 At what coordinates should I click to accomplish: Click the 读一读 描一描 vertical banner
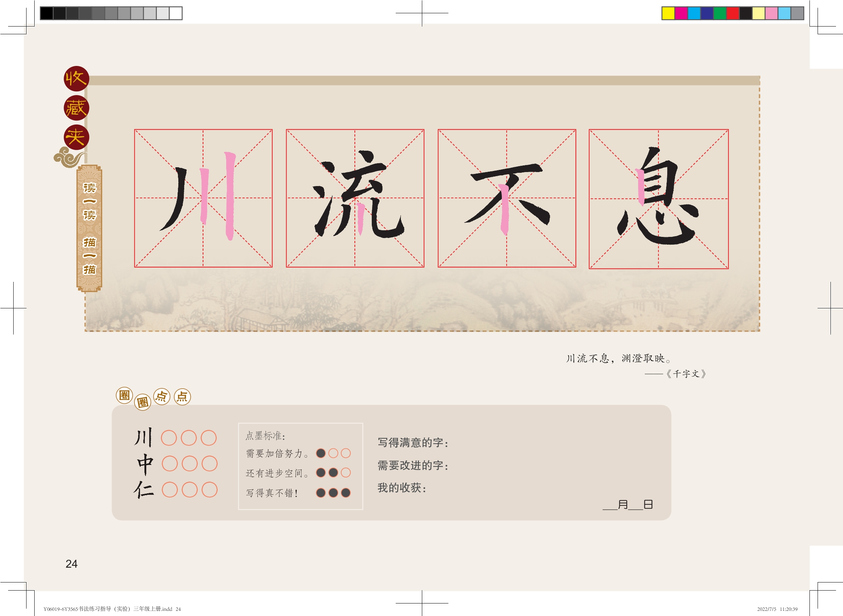coord(89,228)
